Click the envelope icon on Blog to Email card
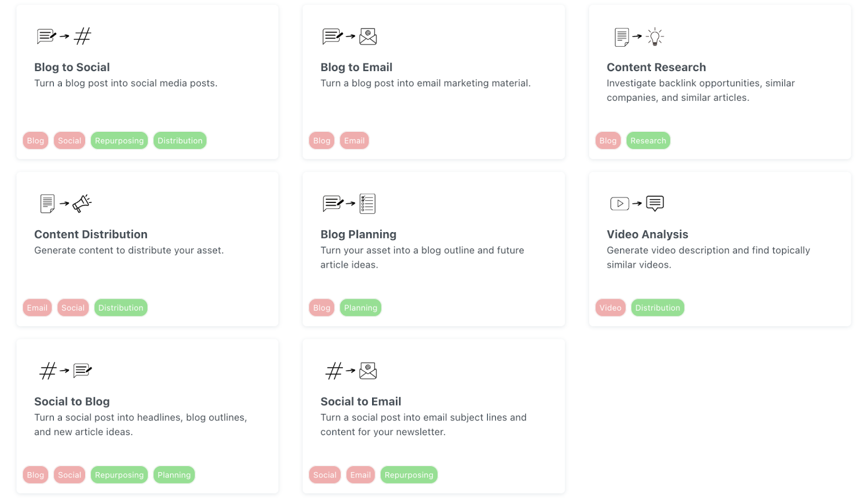The width and height of the screenshot is (868, 503). tap(368, 36)
